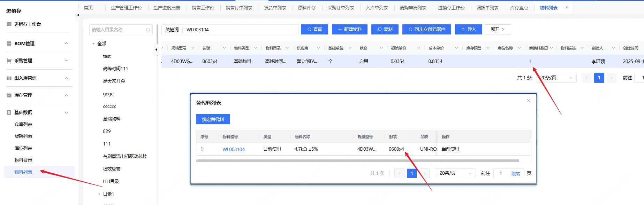The height and width of the screenshot is (205, 644).
Task: Click the 新建物料 button
Action: click(x=350, y=30)
